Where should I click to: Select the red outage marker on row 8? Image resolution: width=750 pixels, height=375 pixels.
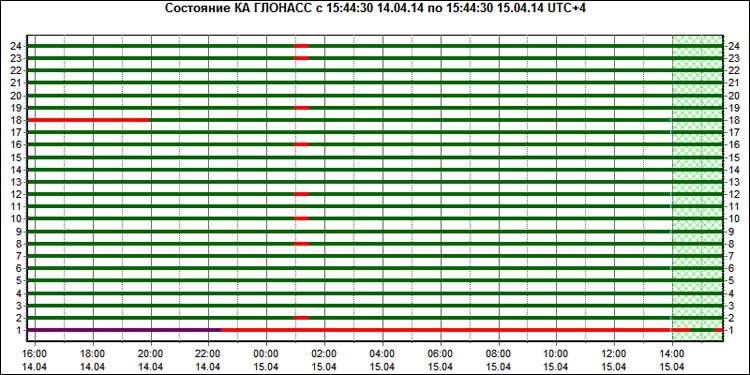pyautogui.click(x=301, y=243)
